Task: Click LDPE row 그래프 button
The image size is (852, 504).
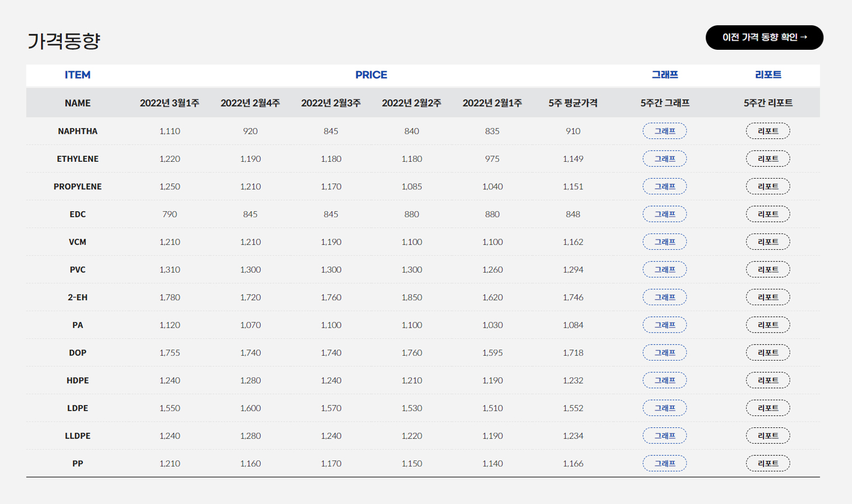Action: point(665,408)
